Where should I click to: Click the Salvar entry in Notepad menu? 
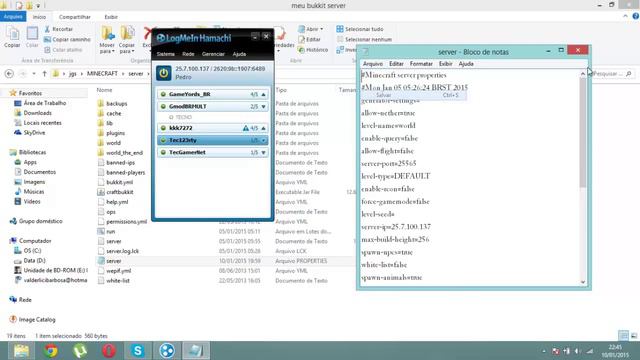point(413,95)
